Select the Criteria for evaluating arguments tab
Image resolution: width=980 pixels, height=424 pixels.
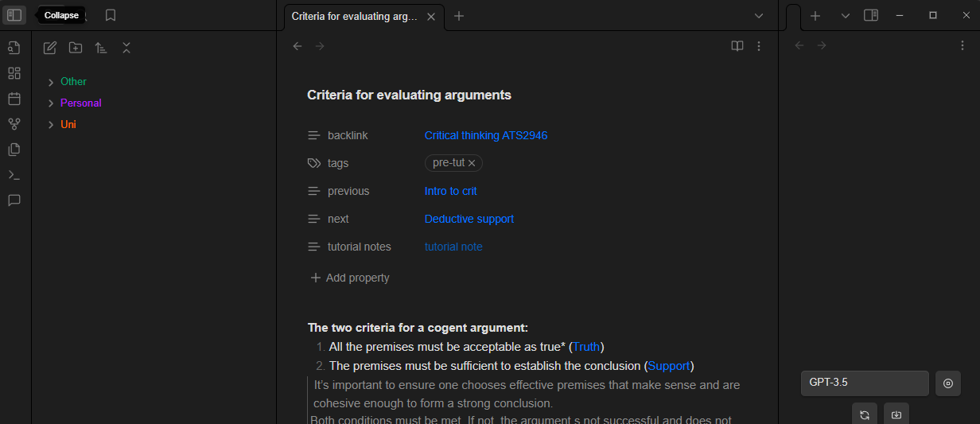[354, 16]
